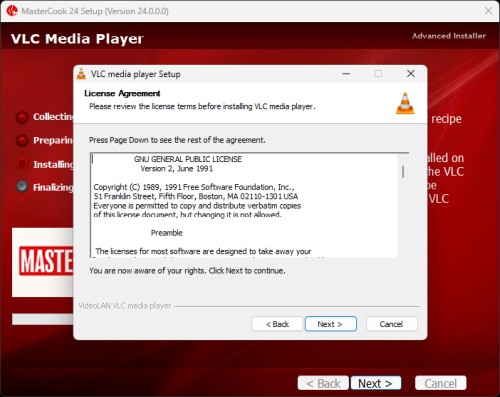This screenshot has height=397, width=500.
Task: Click the MasterCook installation progress bar
Action: (43, 319)
